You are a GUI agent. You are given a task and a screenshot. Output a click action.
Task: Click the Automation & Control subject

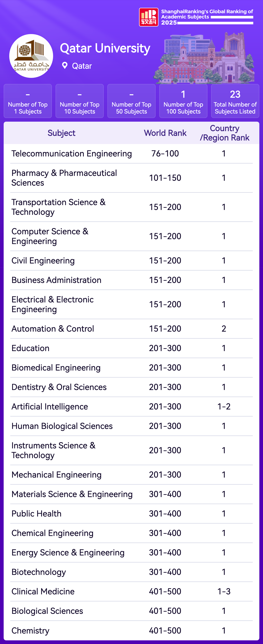[53, 329]
